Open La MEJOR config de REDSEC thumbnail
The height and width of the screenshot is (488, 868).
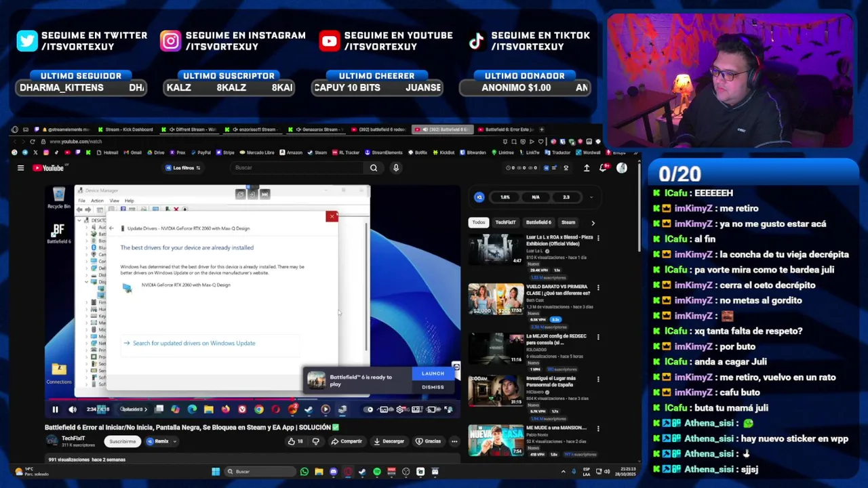496,348
